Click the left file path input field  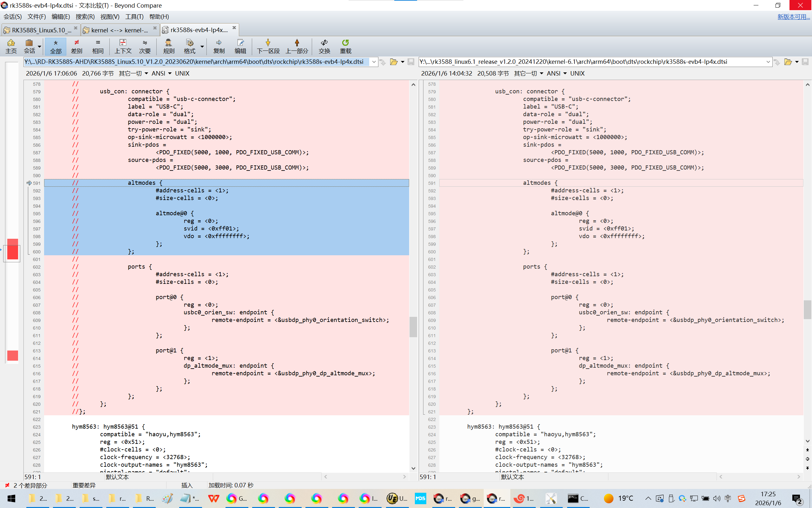tap(196, 62)
